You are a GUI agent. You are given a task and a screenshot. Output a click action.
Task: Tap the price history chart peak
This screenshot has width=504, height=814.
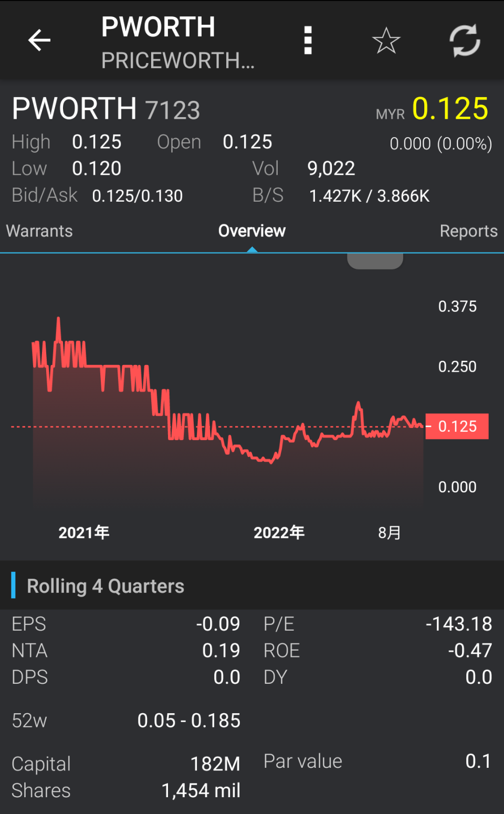(x=58, y=319)
